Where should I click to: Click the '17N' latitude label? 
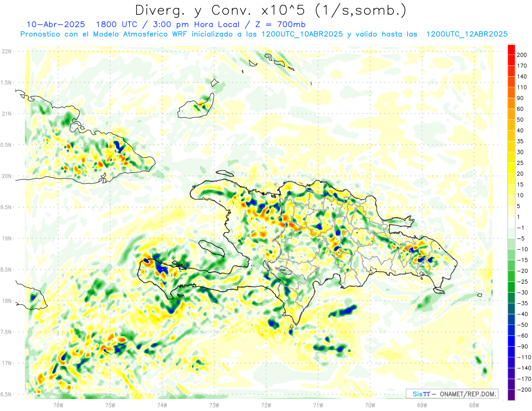pos(7,363)
